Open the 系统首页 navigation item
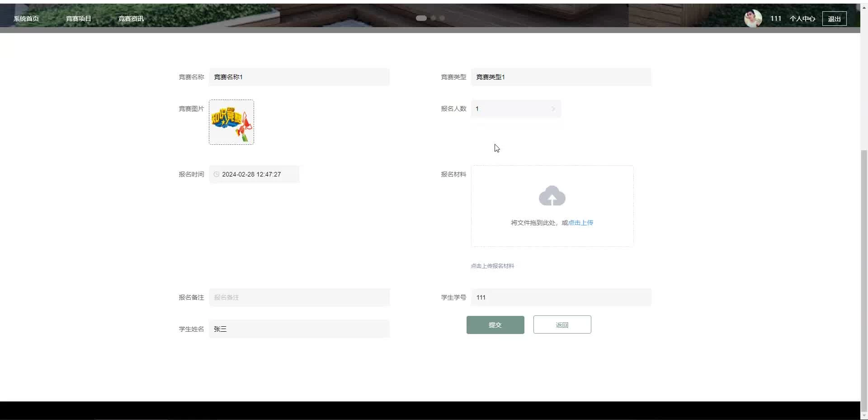 (26, 19)
